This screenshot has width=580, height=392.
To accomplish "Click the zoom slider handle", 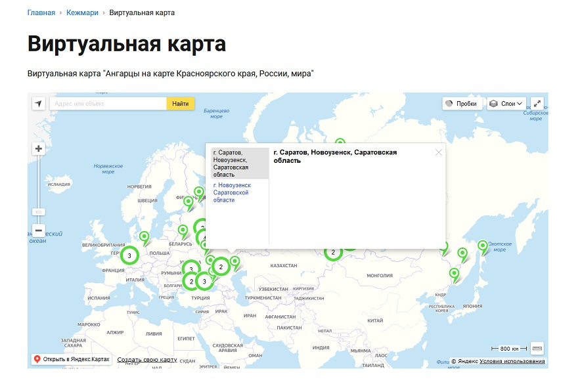I will [x=39, y=211].
